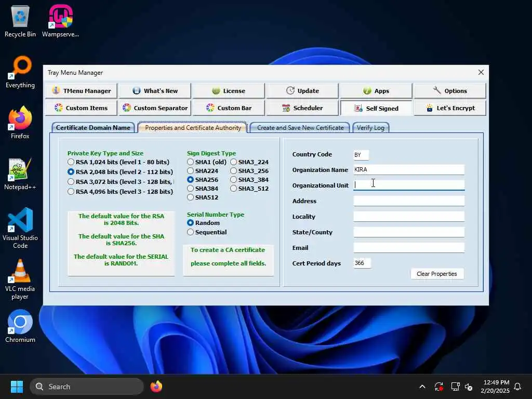Show hidden tray icons chevron
This screenshot has width=532, height=399.
[x=422, y=387]
